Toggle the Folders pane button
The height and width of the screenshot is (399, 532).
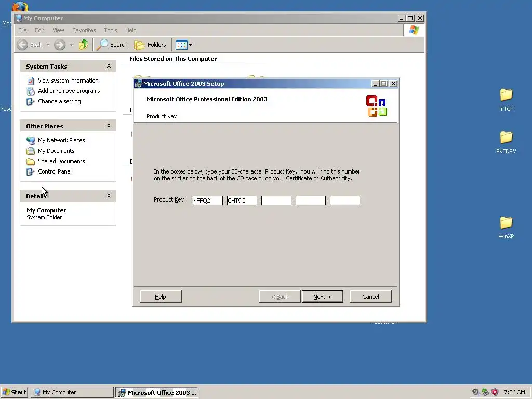(150, 45)
